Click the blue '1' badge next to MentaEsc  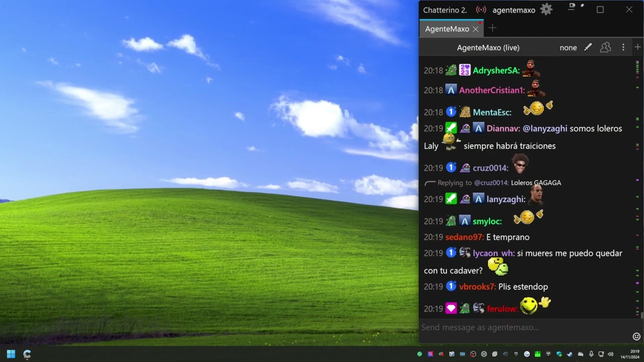pos(451,113)
